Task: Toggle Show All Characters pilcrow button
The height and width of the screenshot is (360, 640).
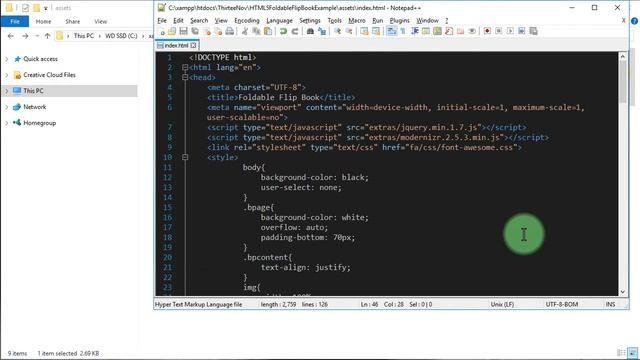Action: pyautogui.click(x=403, y=31)
